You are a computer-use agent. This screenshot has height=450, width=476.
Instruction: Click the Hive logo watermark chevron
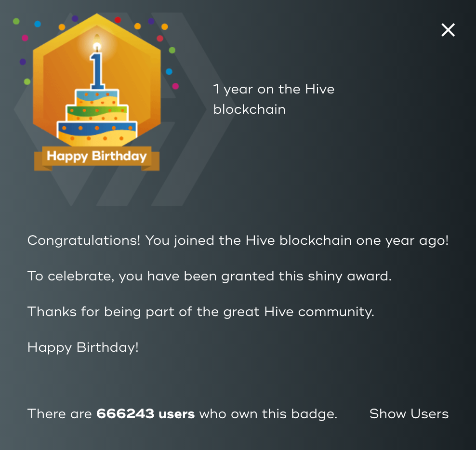(x=194, y=109)
